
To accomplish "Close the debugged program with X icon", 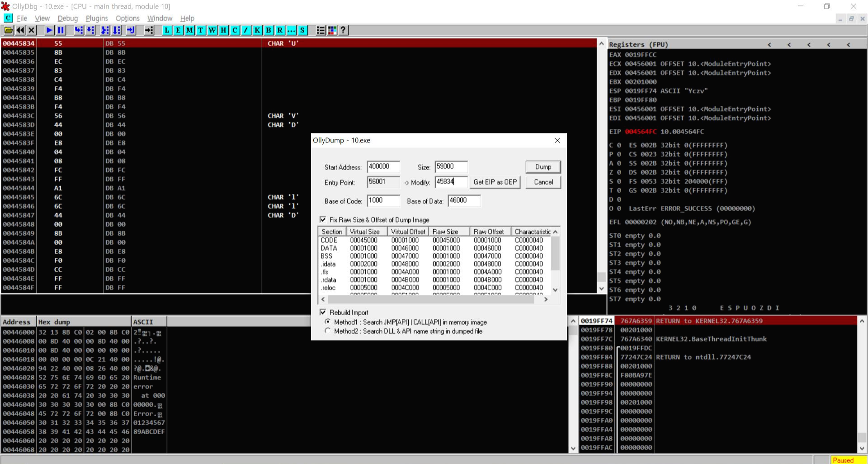I will pyautogui.click(x=31, y=30).
